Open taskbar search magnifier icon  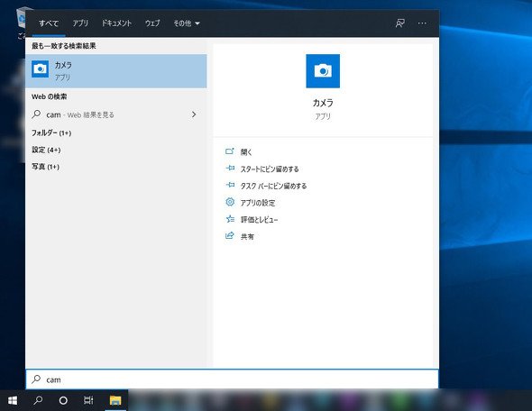tap(38, 400)
